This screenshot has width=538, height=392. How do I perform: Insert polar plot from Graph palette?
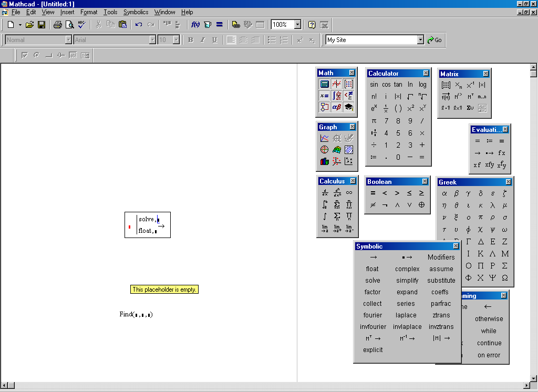[x=324, y=150]
